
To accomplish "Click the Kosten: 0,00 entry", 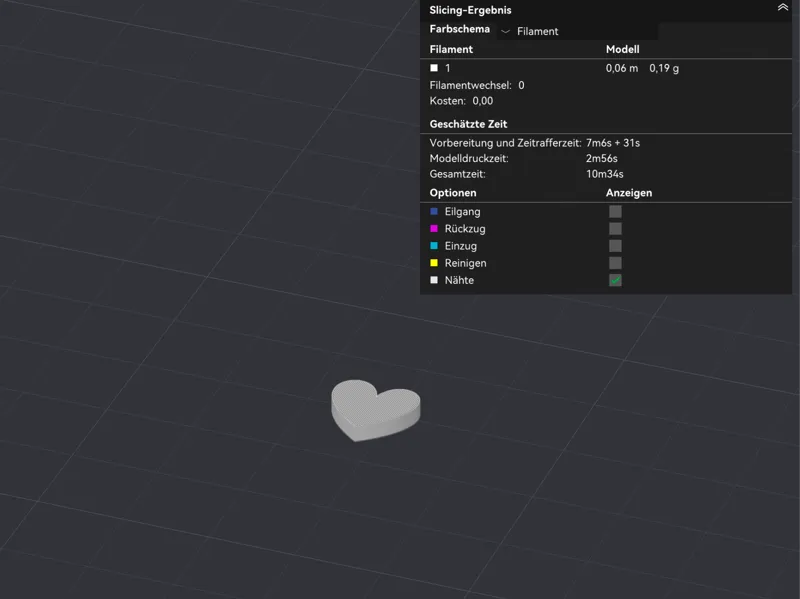I will tap(461, 101).
